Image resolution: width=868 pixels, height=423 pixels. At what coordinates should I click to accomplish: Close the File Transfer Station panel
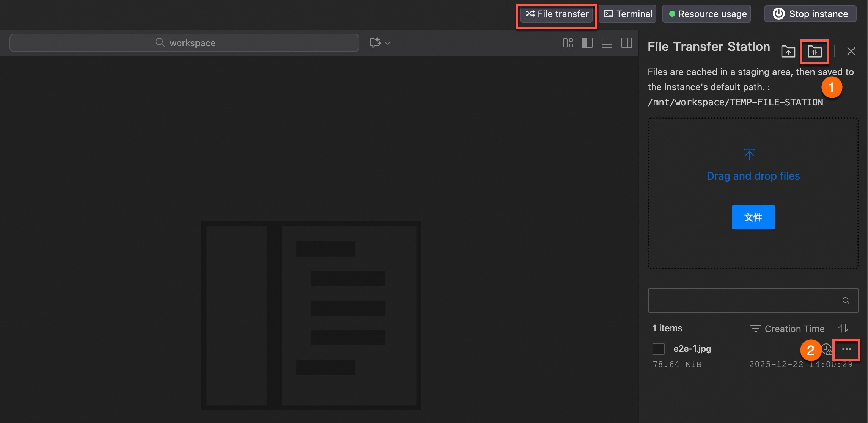coord(851,51)
